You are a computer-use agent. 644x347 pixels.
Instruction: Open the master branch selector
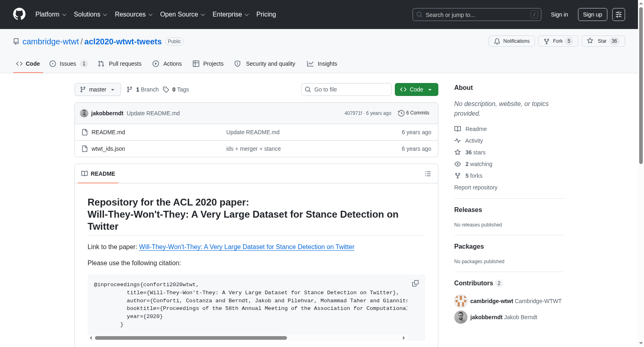[x=98, y=89]
